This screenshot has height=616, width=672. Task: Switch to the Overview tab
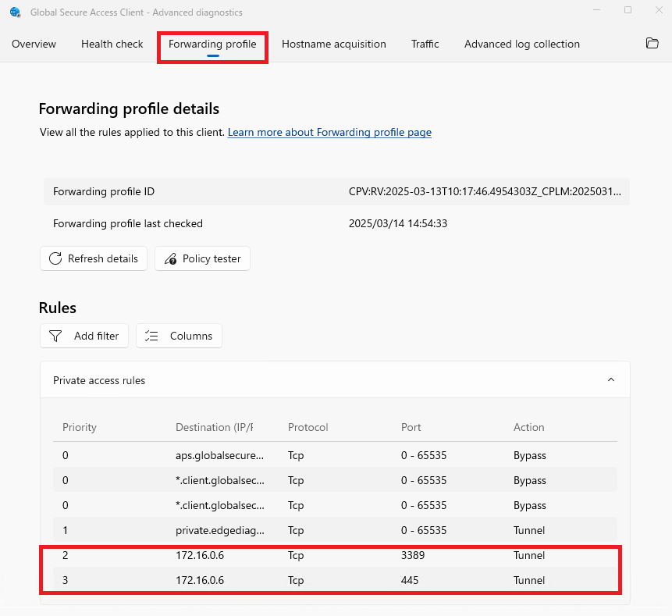pyautogui.click(x=34, y=44)
